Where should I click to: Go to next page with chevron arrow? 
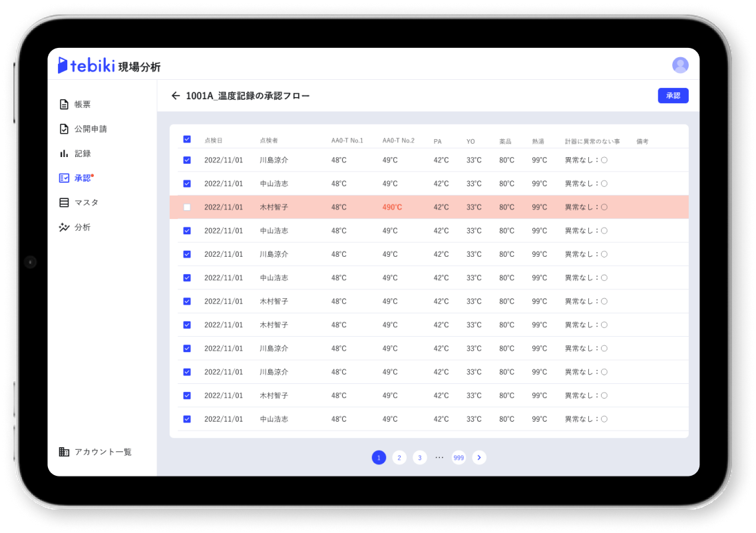point(479,458)
